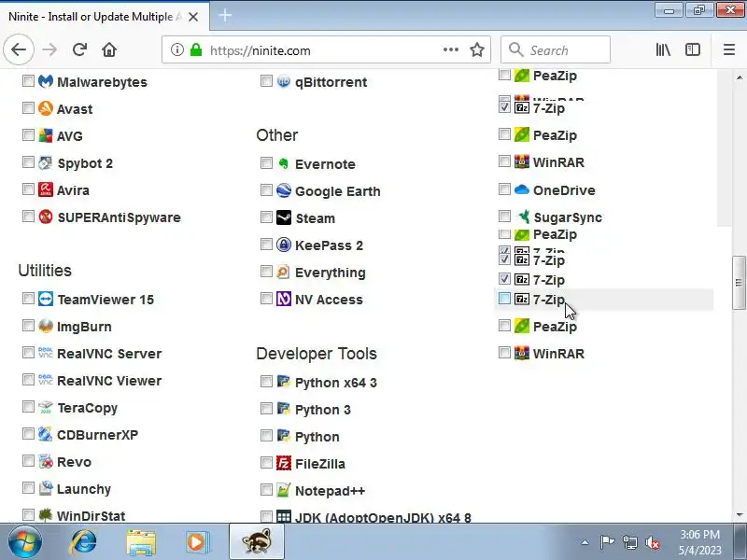Click the Notepad++ icon
The width and height of the screenshot is (747, 560).
coord(284,490)
